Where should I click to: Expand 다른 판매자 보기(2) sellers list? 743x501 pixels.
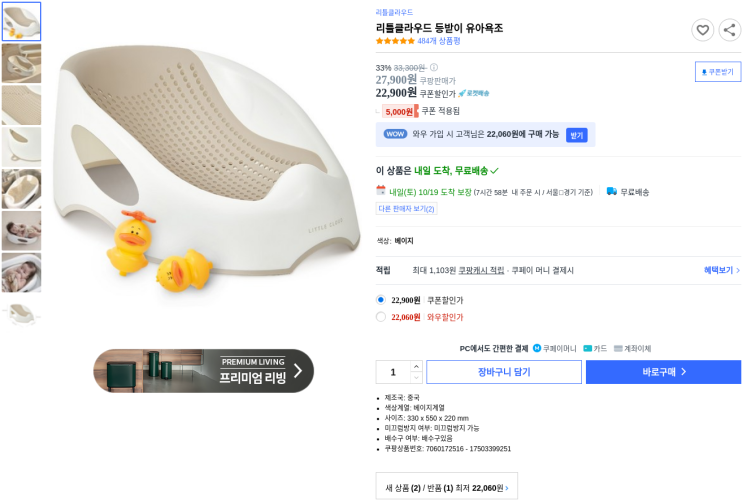406,209
